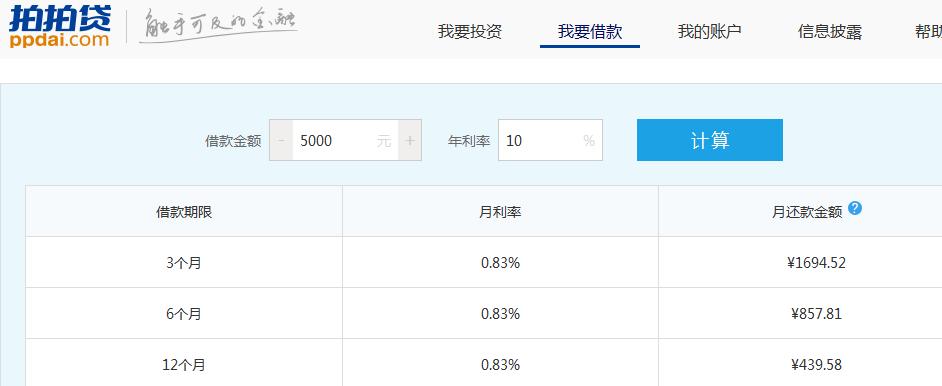
Task: Decrease loan amount with minus button
Action: pos(281,140)
